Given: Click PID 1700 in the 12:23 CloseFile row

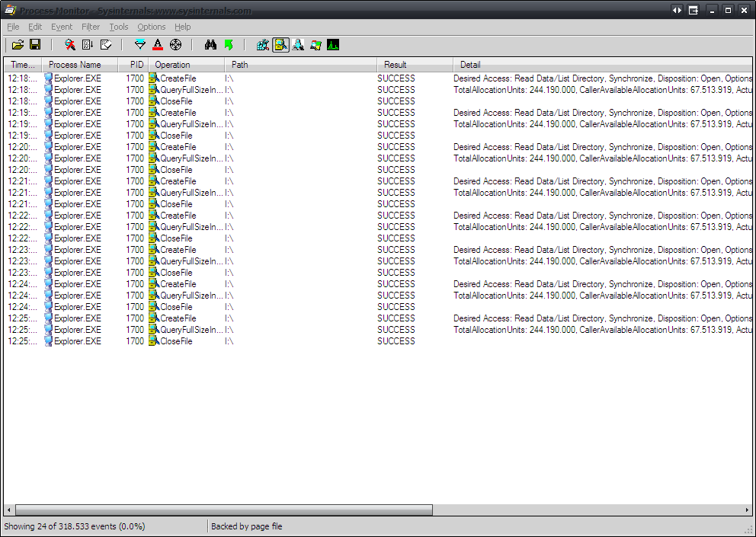Looking at the screenshot, I should [x=135, y=273].
